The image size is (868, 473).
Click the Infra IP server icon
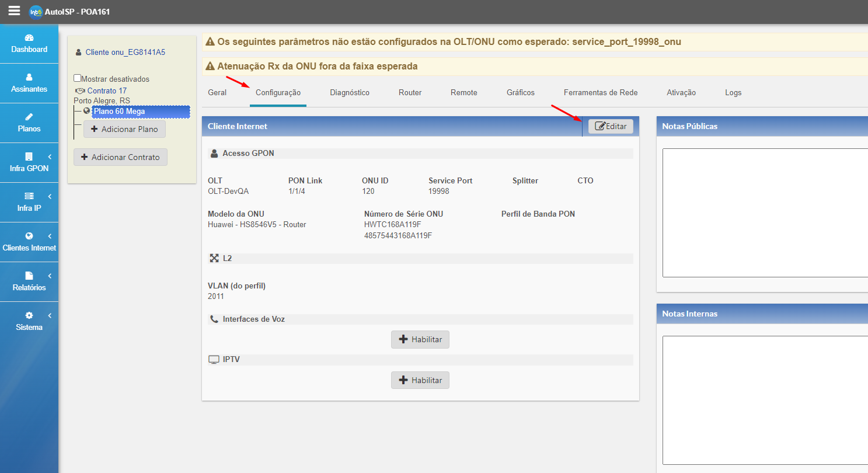click(x=29, y=196)
